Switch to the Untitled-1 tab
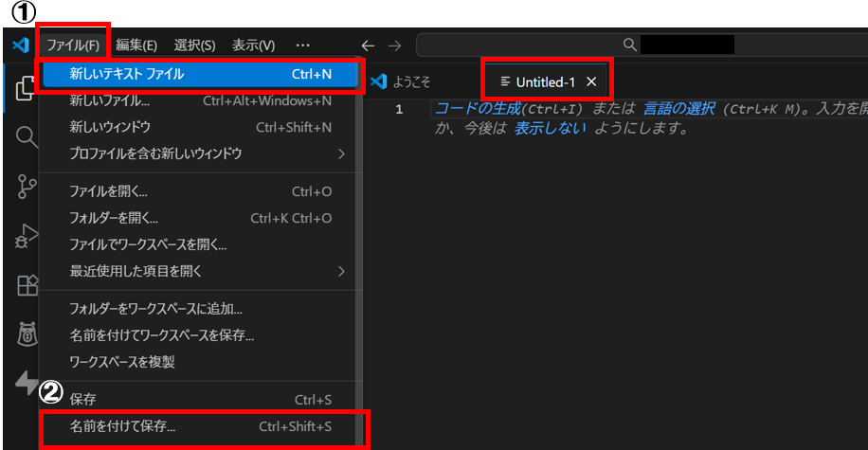Screen dimensions: 868x450 tap(545, 81)
